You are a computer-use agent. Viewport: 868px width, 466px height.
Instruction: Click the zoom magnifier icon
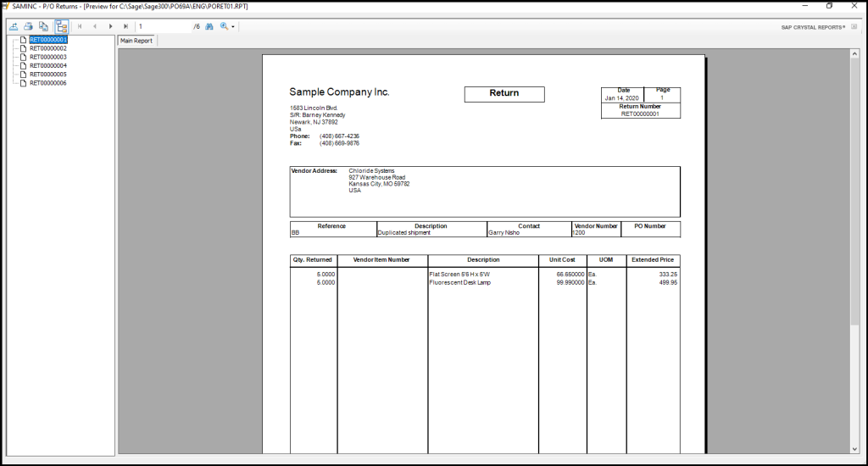[224, 26]
